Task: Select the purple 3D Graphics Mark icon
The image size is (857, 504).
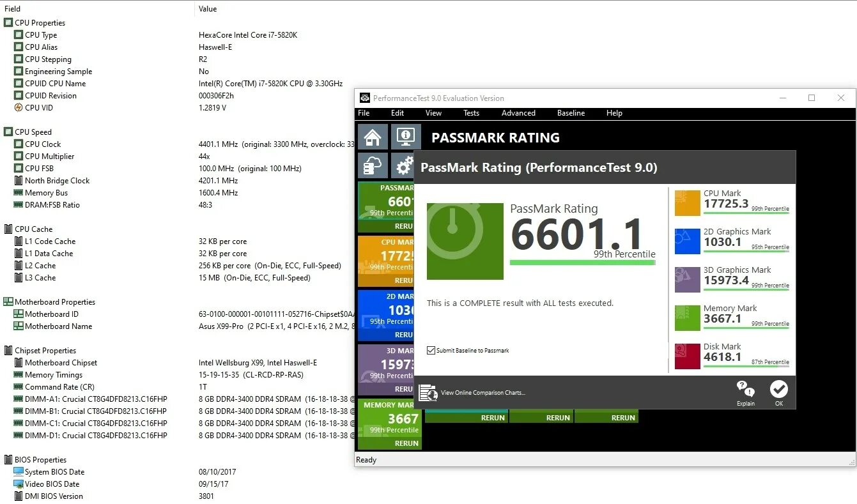Action: (x=688, y=280)
